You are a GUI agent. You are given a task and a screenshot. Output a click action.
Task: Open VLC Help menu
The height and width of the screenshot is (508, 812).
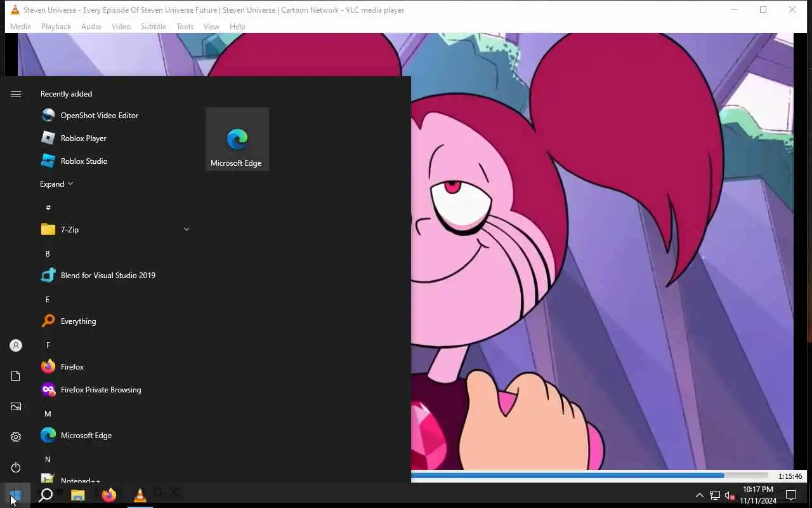click(x=237, y=27)
